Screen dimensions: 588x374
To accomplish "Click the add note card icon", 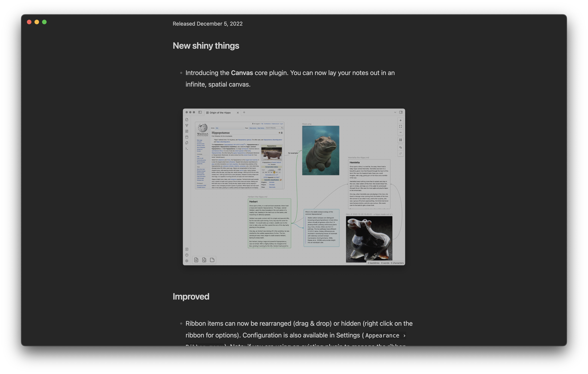I will pos(196,260).
